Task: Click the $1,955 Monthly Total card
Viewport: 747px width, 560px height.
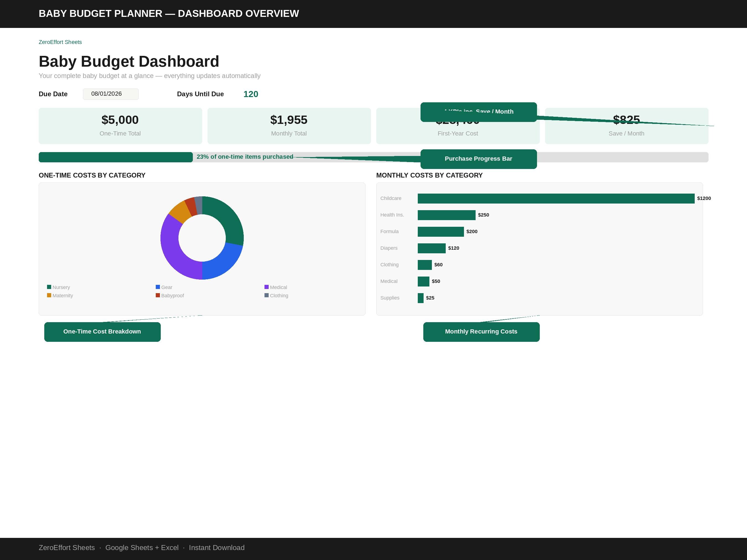Action: 289,126
